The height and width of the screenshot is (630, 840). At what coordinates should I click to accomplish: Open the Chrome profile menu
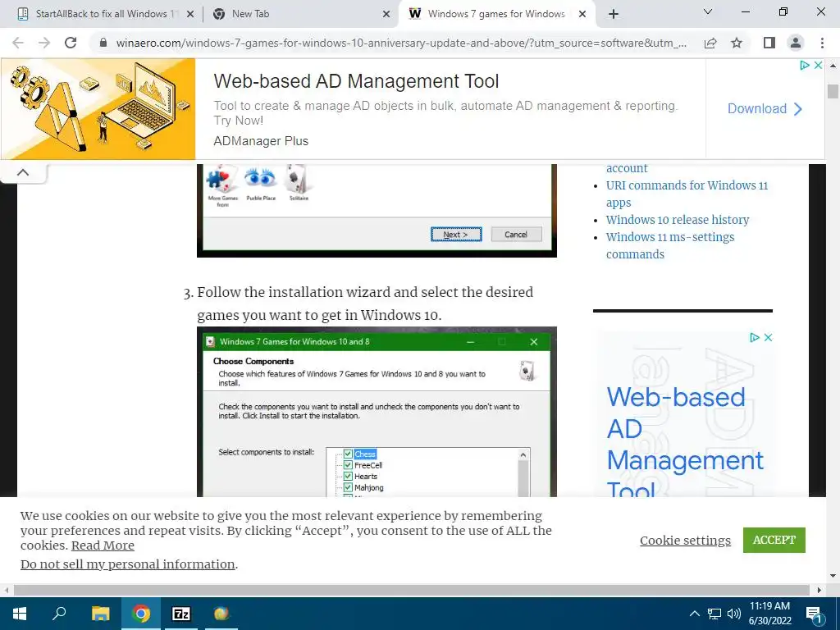click(x=796, y=43)
